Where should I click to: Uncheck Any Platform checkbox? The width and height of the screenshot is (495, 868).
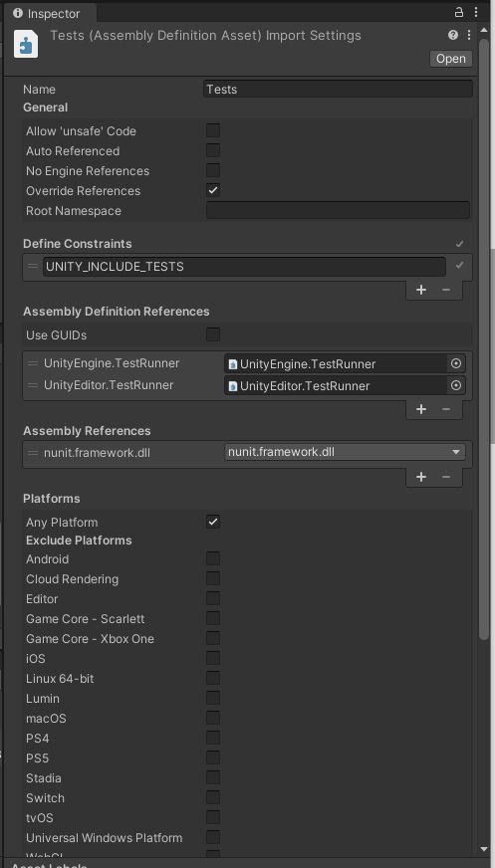click(x=213, y=522)
